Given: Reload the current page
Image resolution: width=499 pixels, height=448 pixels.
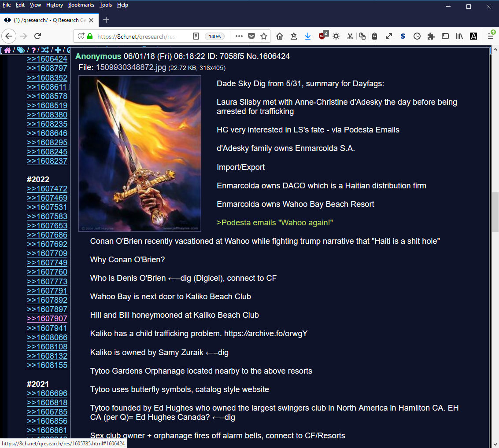Looking at the screenshot, I should pos(37,36).
